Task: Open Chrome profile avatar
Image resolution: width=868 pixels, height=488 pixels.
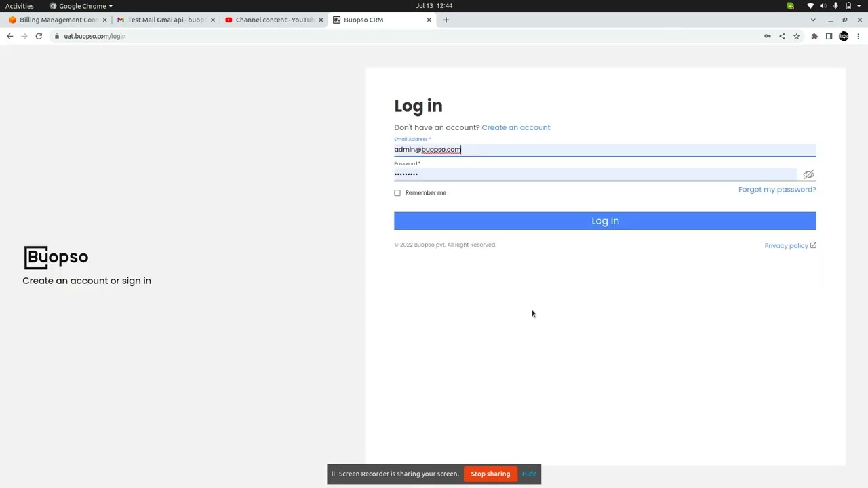Action: point(844,36)
